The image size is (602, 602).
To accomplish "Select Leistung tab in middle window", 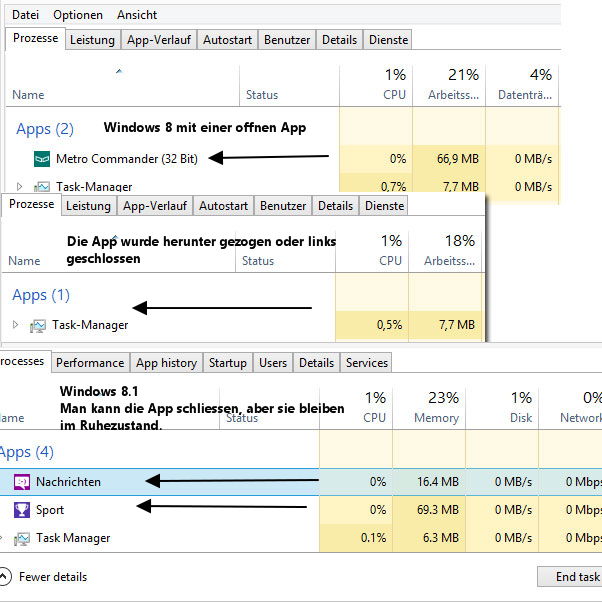I will tap(88, 206).
